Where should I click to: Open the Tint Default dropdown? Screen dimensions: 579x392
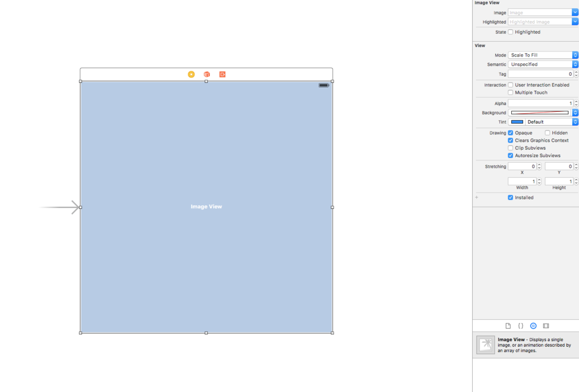[x=552, y=121]
